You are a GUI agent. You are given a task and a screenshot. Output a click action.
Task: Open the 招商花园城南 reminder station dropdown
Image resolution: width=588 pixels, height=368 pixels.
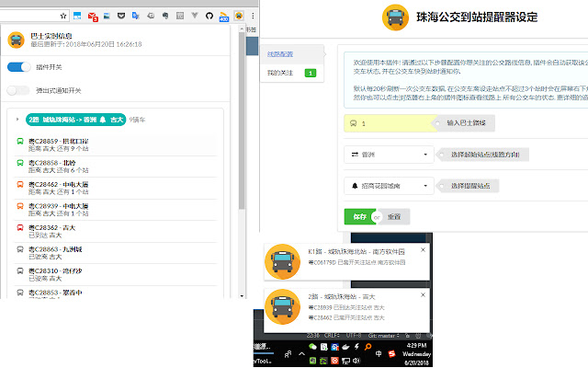pos(389,186)
